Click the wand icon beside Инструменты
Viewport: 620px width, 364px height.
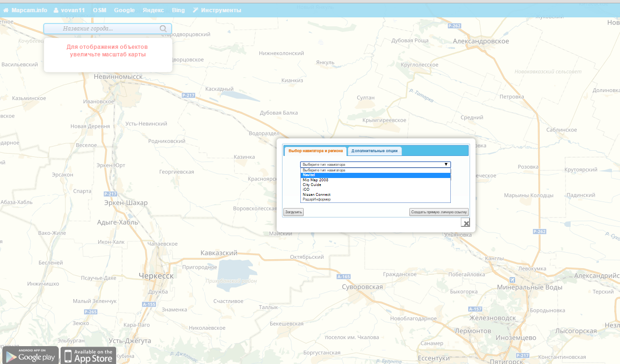click(x=195, y=10)
